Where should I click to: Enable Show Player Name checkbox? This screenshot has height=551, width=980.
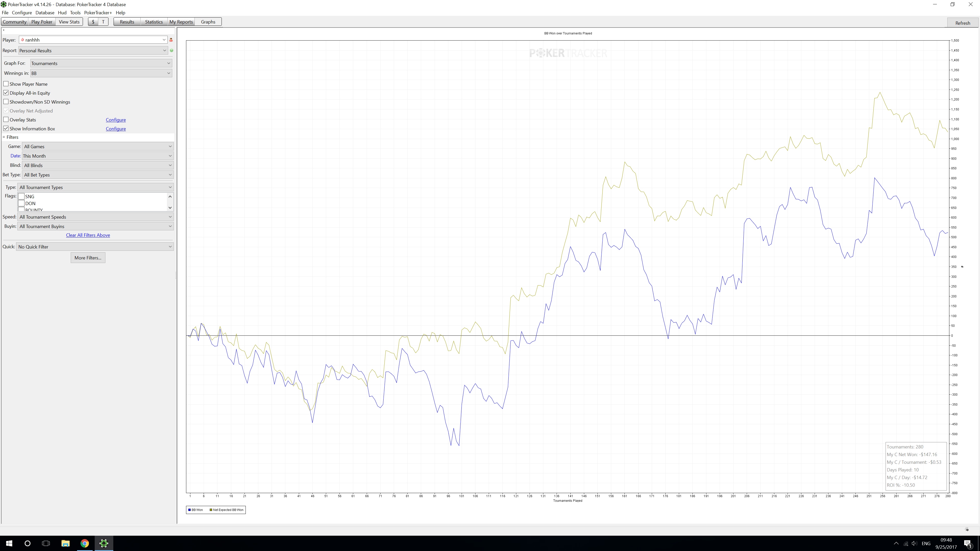(6, 84)
